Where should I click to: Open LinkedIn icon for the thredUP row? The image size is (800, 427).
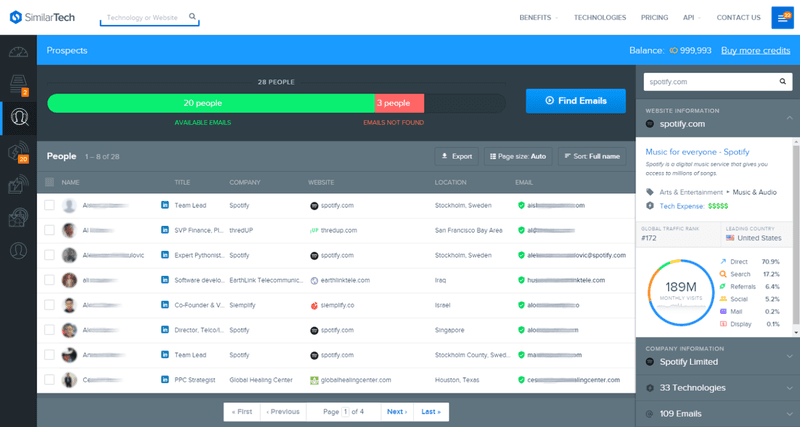click(x=165, y=230)
